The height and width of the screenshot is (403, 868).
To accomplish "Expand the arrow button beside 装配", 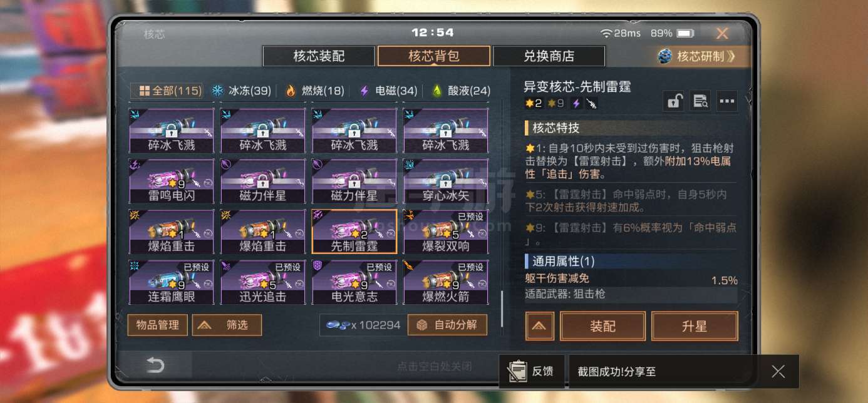I will [x=540, y=326].
